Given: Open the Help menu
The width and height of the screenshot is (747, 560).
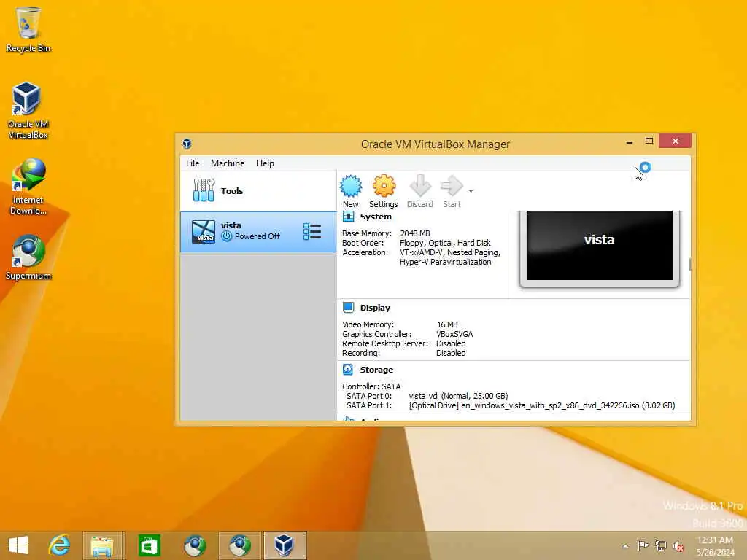Looking at the screenshot, I should click(265, 163).
